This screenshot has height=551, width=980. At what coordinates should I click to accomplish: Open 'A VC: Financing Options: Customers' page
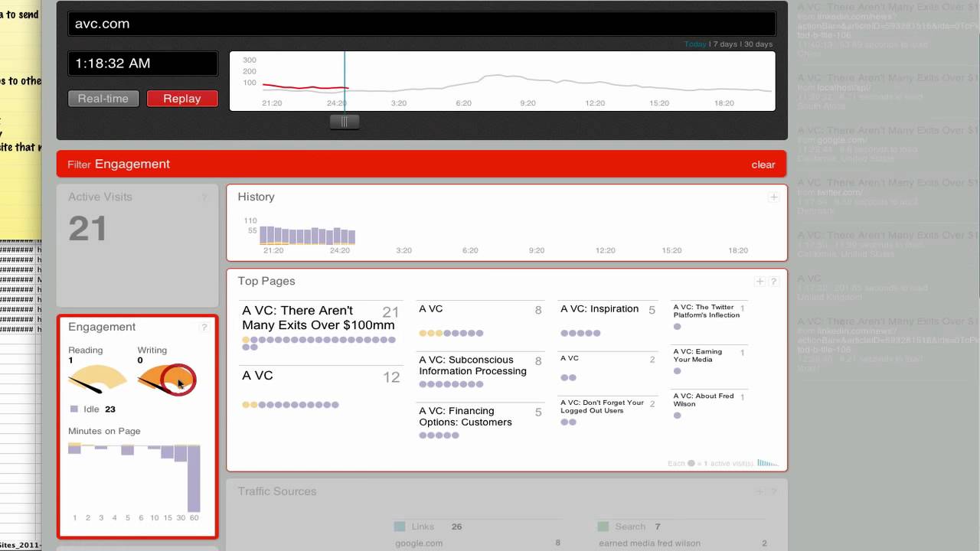465,417
